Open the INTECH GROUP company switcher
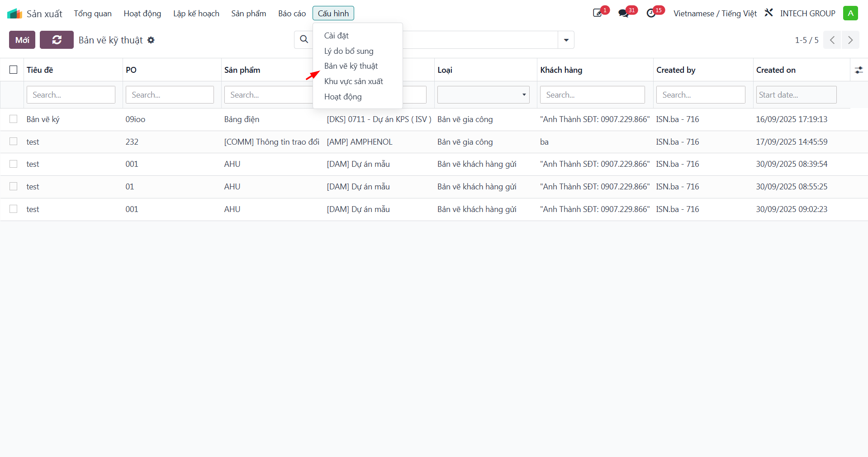Screen dimensions: 868x457 [x=807, y=14]
